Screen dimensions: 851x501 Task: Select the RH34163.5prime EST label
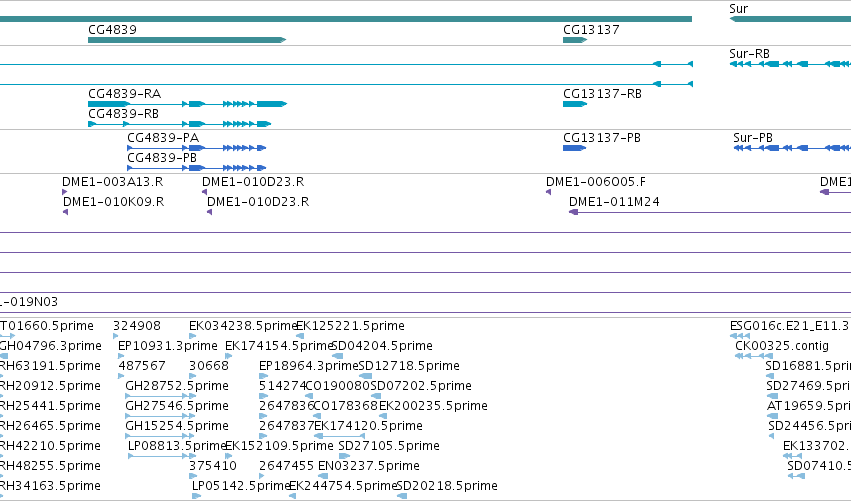(50, 486)
